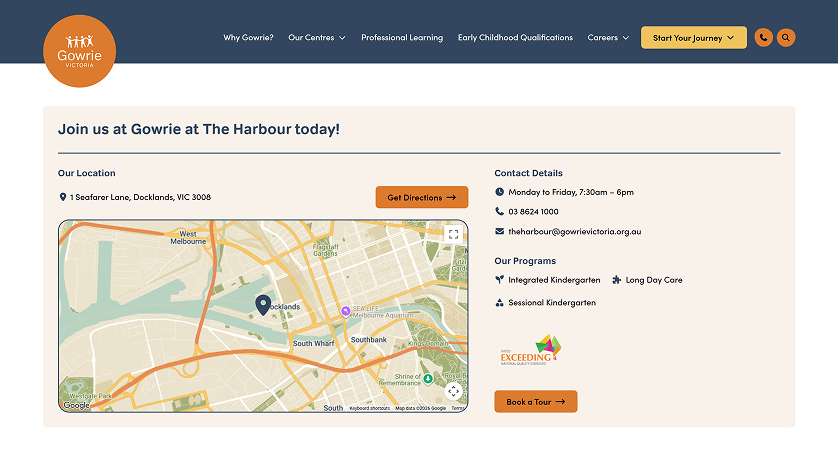
Task: Expand the Our Centres dropdown
Action: point(316,37)
